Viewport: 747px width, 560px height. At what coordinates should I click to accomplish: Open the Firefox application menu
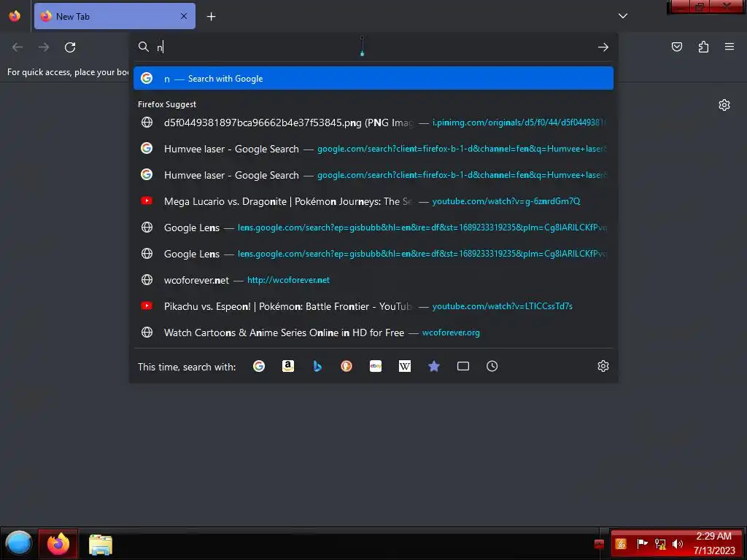[x=729, y=47]
